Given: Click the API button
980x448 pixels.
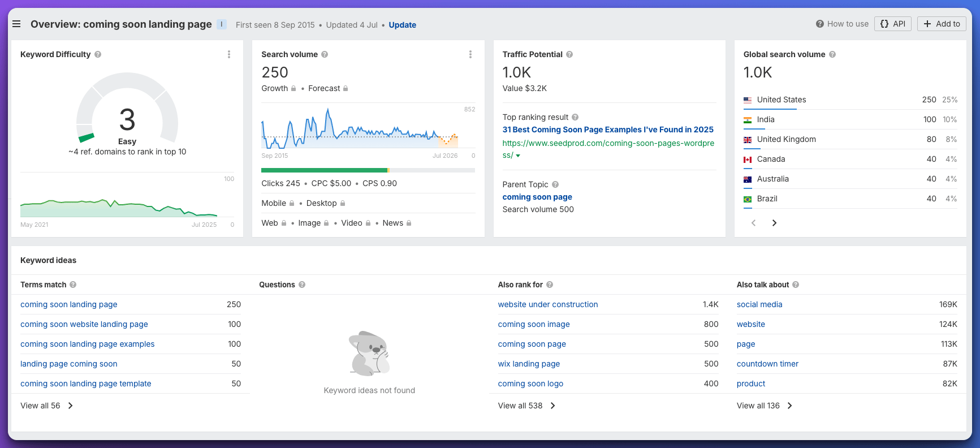Looking at the screenshot, I should [893, 24].
